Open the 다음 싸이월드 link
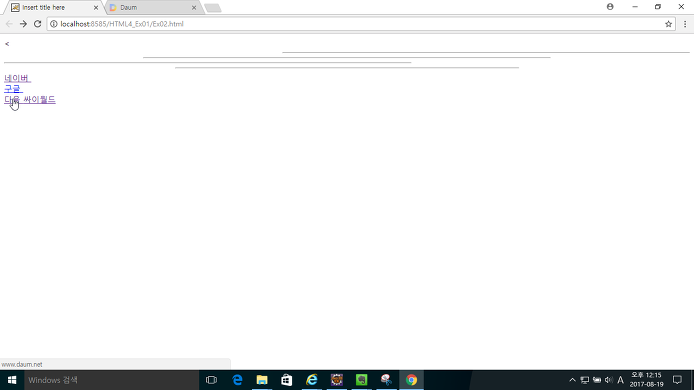The height and width of the screenshot is (390, 694). [30, 99]
